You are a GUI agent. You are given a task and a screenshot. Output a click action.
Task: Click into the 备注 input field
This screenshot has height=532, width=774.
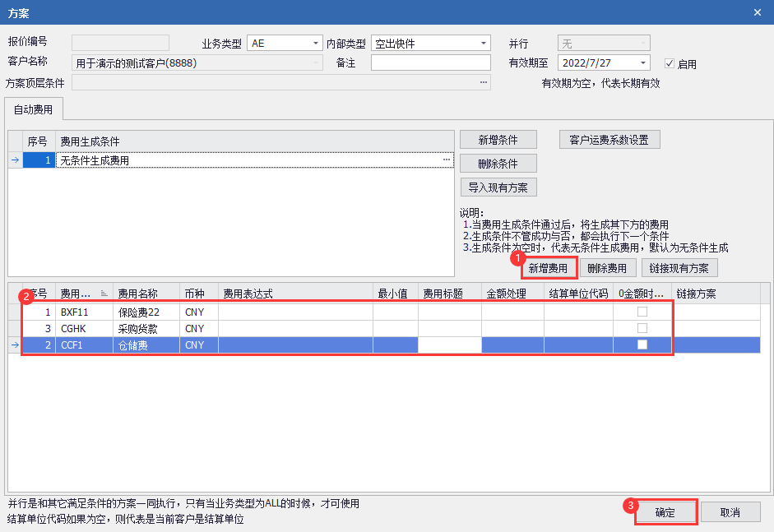coord(430,63)
